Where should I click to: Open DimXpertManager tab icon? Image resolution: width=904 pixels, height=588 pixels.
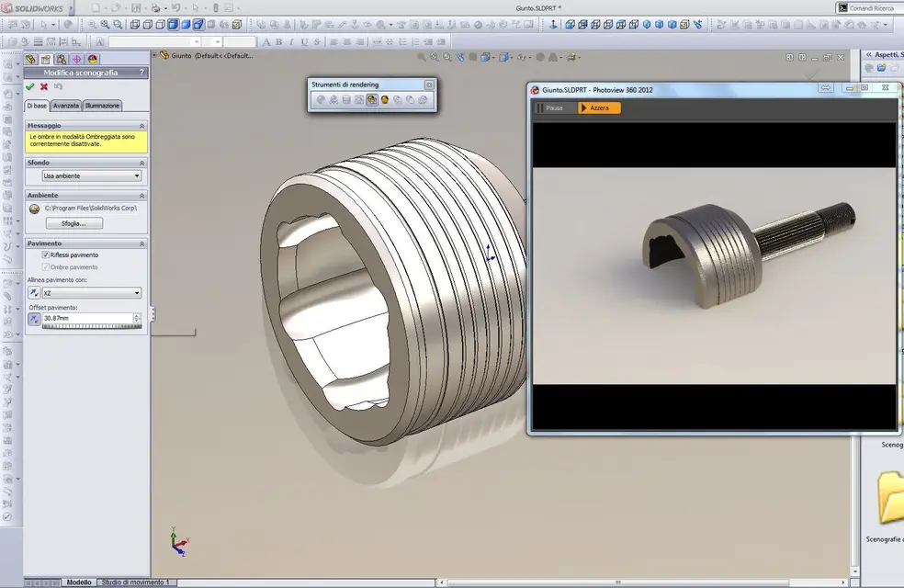[76, 59]
